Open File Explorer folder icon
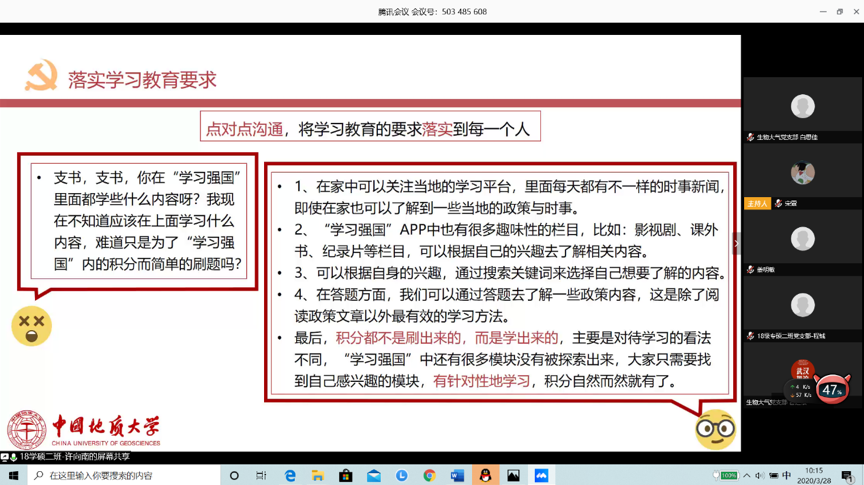Screen dimensions: 864x485 point(317,476)
